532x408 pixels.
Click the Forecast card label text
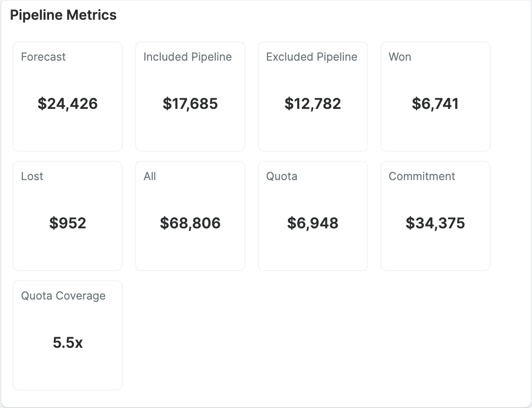[43, 57]
